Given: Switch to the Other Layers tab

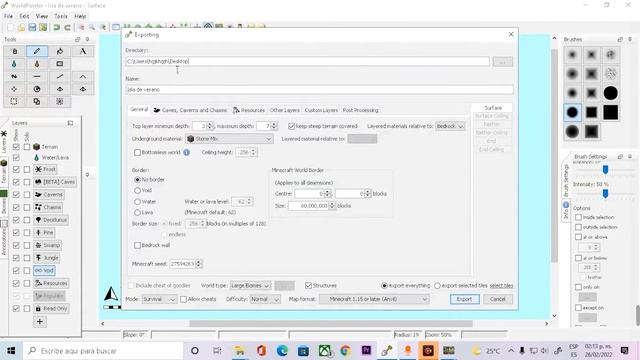Looking at the screenshot, I should click(x=284, y=110).
